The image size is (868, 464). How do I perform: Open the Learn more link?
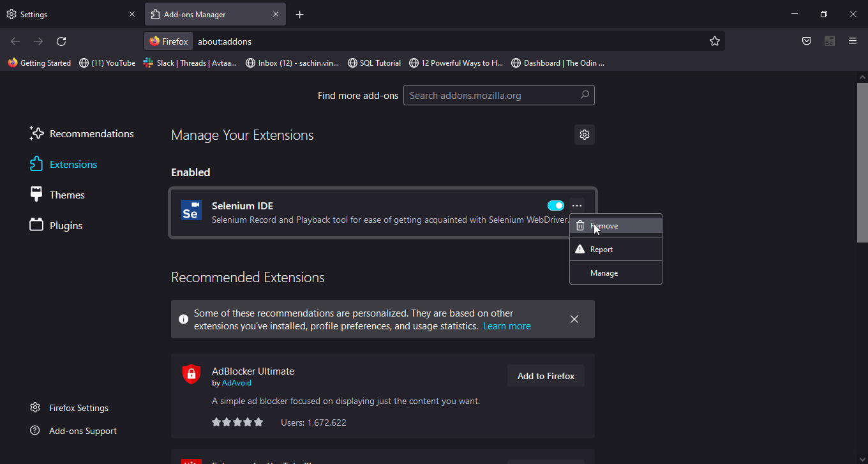tap(507, 326)
